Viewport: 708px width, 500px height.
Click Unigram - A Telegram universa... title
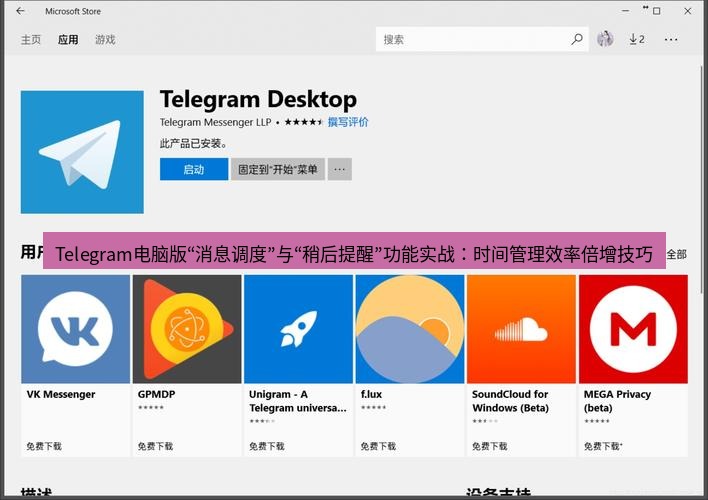298,401
